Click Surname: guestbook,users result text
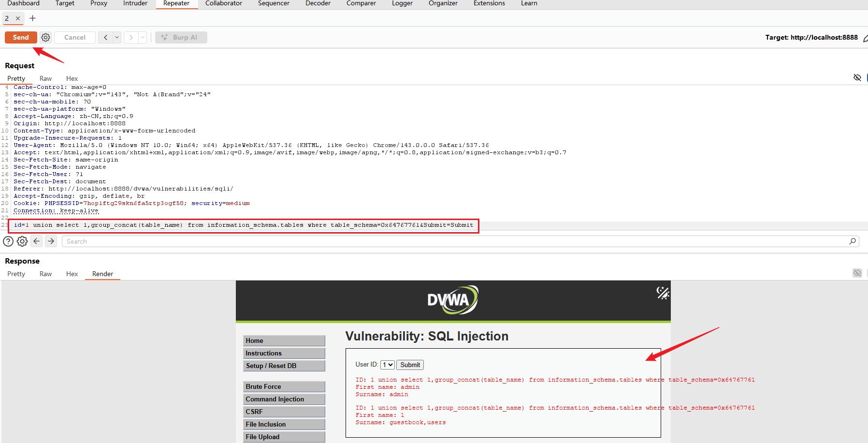The height and width of the screenshot is (443, 868). click(401, 422)
